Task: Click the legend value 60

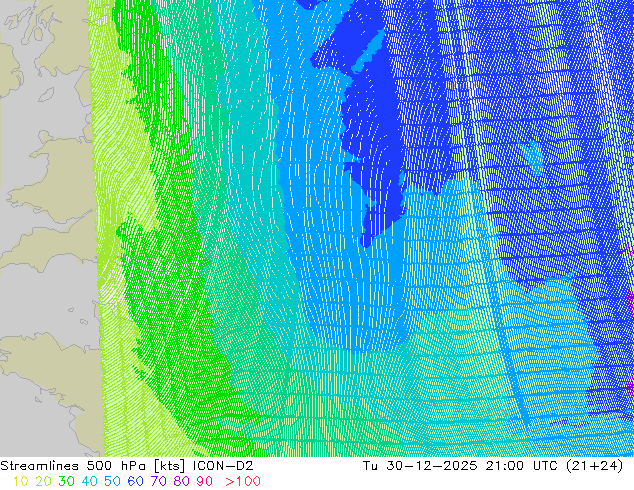Action: point(135,481)
